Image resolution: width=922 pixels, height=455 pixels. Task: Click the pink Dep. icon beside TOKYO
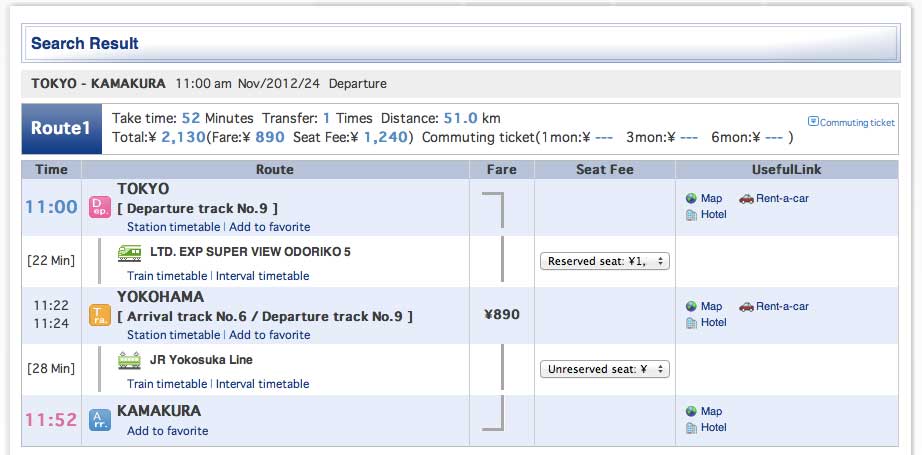(100, 208)
